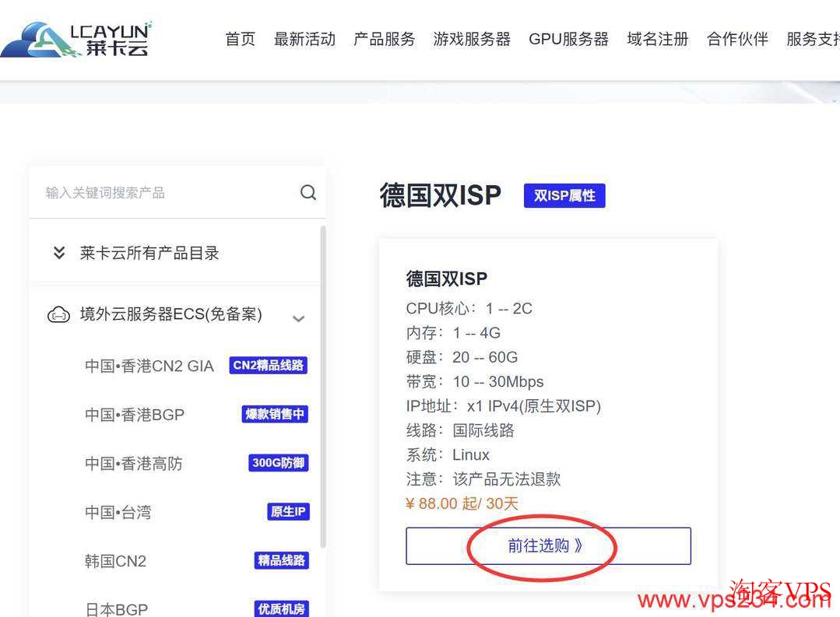Viewport: 840px width, 617px height.
Task: Click the 300G防御 badge
Action: (279, 463)
